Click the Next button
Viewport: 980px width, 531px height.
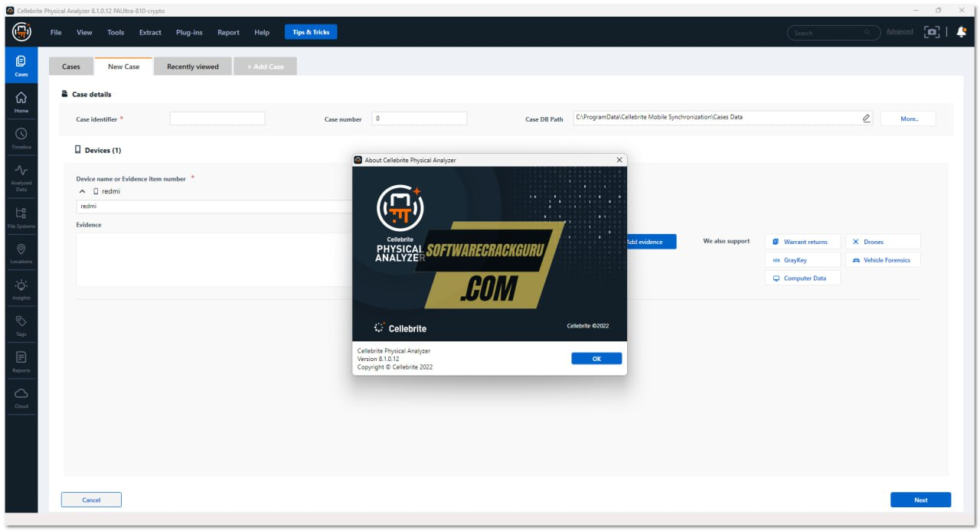coord(920,500)
